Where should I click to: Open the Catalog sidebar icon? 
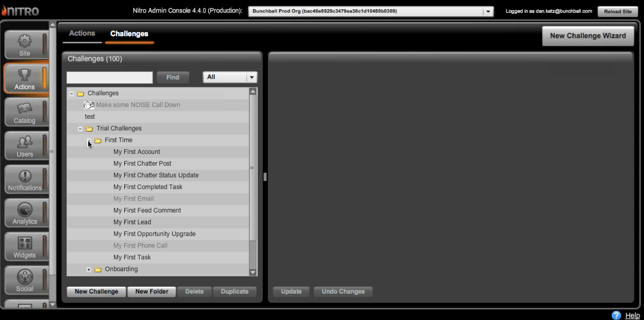24,109
